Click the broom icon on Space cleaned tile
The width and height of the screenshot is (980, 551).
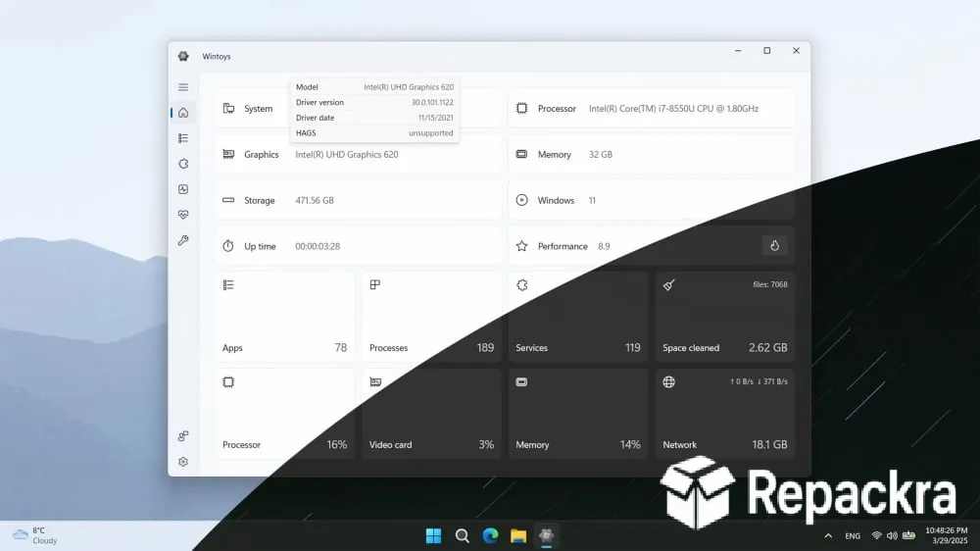668,285
